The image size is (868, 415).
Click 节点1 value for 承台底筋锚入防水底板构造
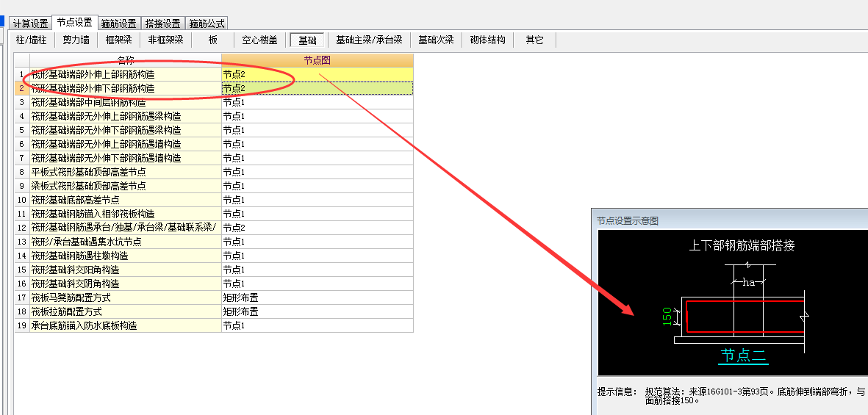(318, 326)
